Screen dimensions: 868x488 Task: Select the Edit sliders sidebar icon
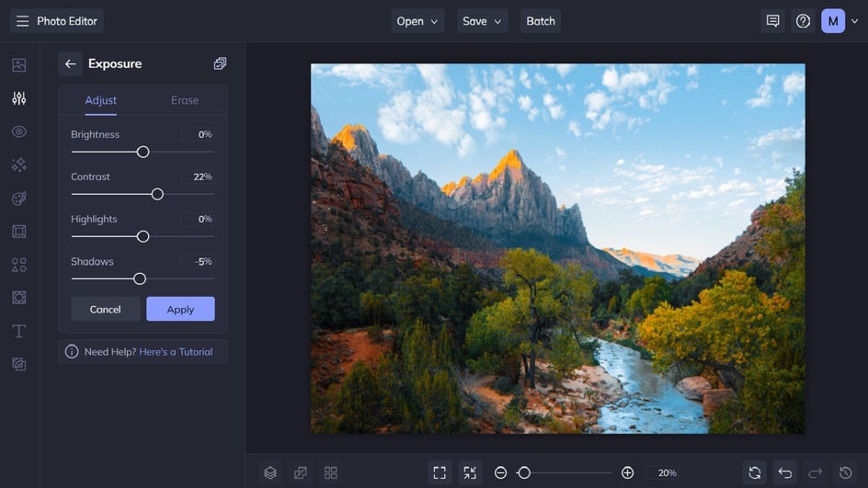[18, 98]
